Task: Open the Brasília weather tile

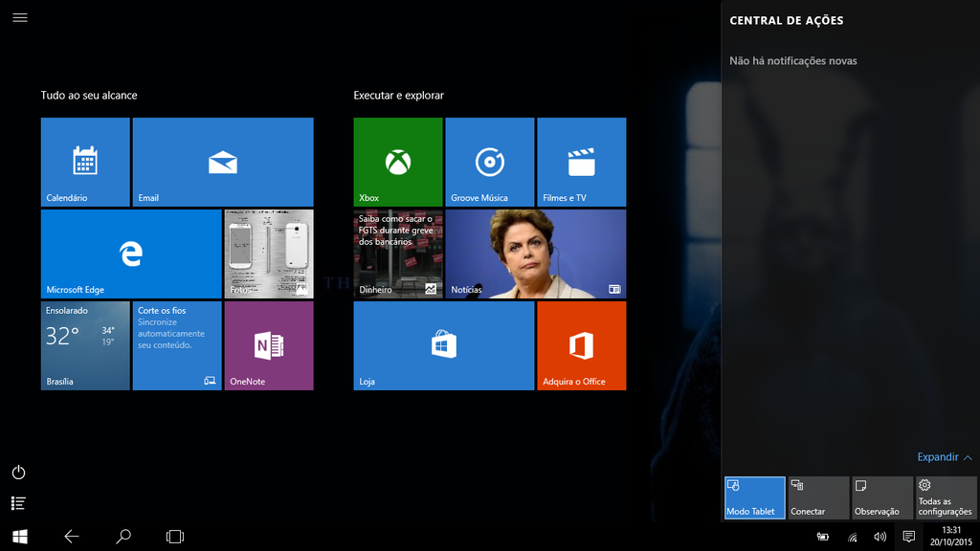Action: coord(85,345)
